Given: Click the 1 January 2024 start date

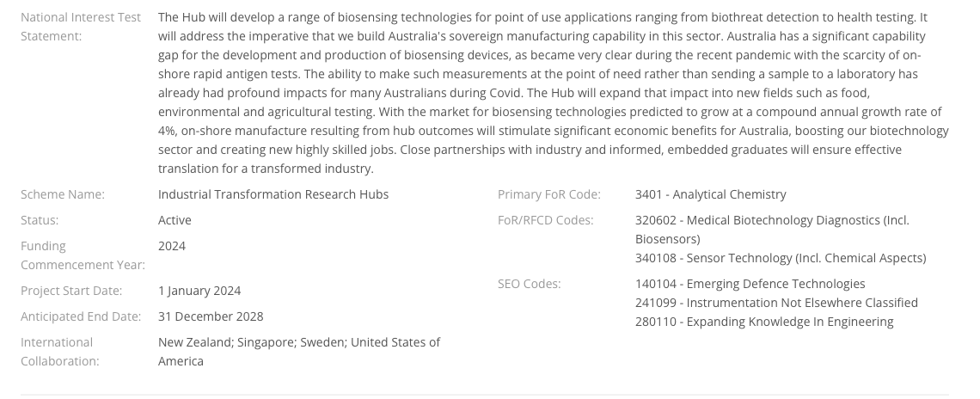Looking at the screenshot, I should tap(199, 291).
